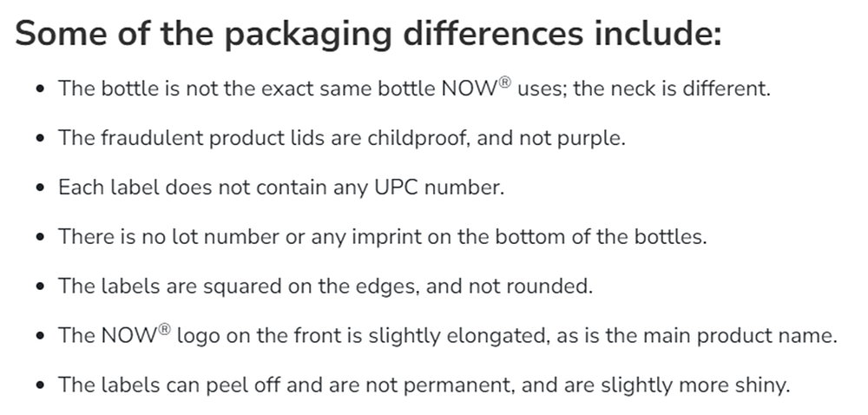
Task: Click the word 'NOW' in the first bullet
Action: (x=469, y=89)
